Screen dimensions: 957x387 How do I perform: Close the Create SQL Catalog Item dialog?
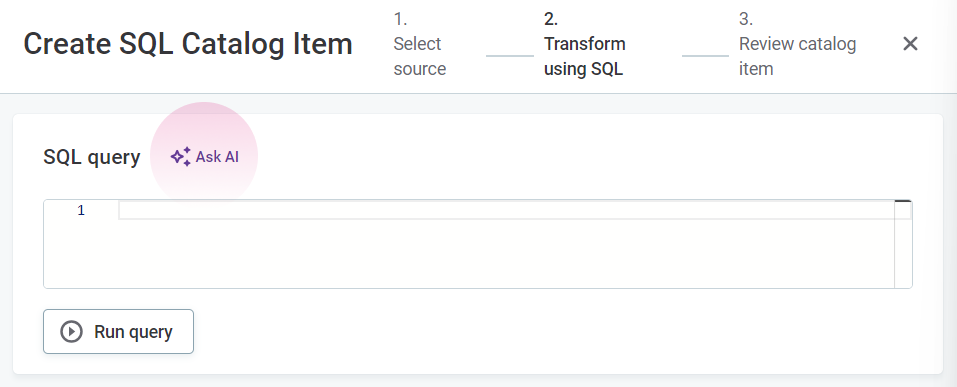coord(910,44)
